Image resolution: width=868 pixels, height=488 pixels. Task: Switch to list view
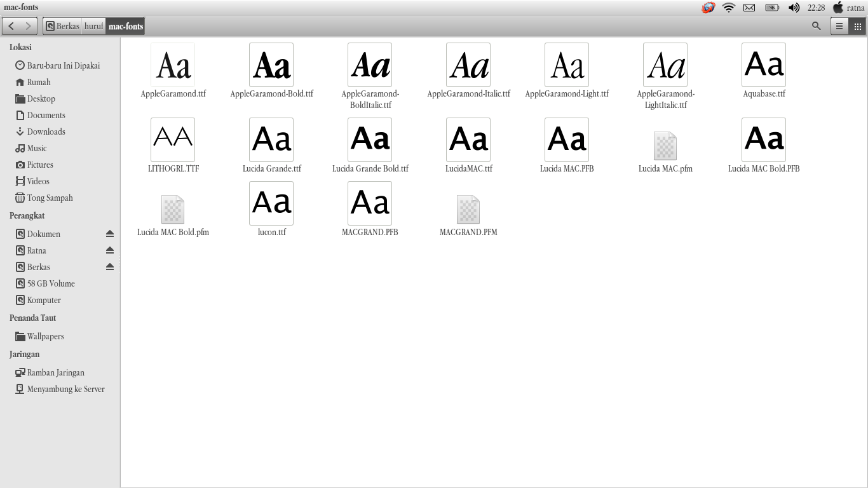coord(839,26)
